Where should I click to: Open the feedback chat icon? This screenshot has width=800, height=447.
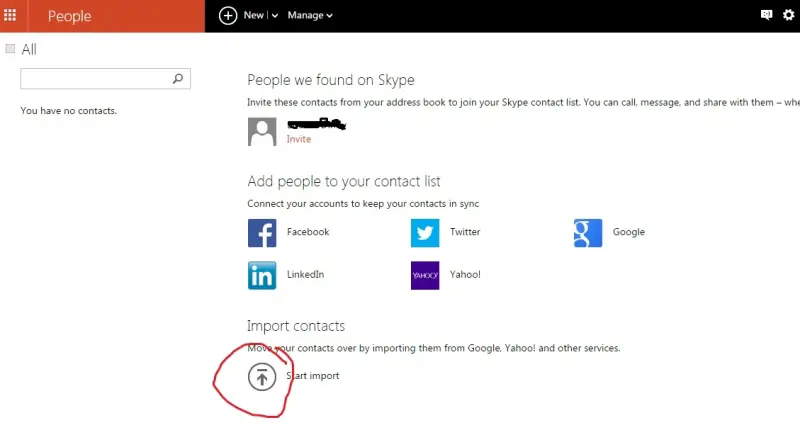point(766,15)
